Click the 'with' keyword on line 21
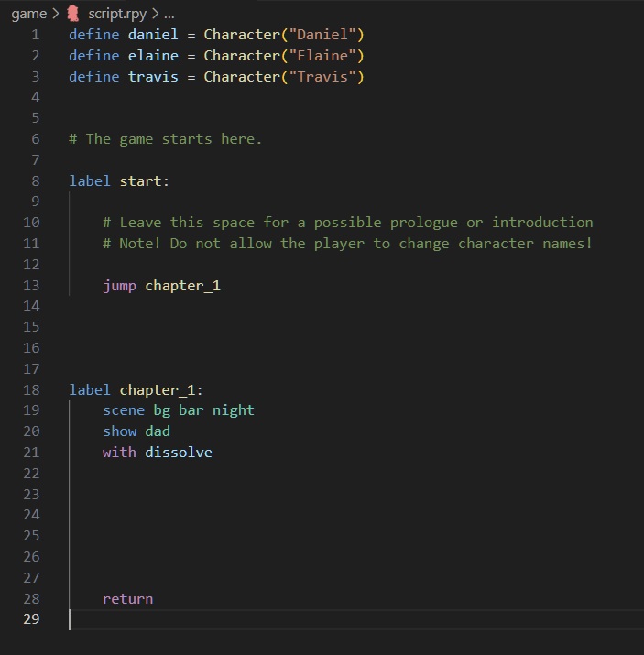 (x=119, y=452)
